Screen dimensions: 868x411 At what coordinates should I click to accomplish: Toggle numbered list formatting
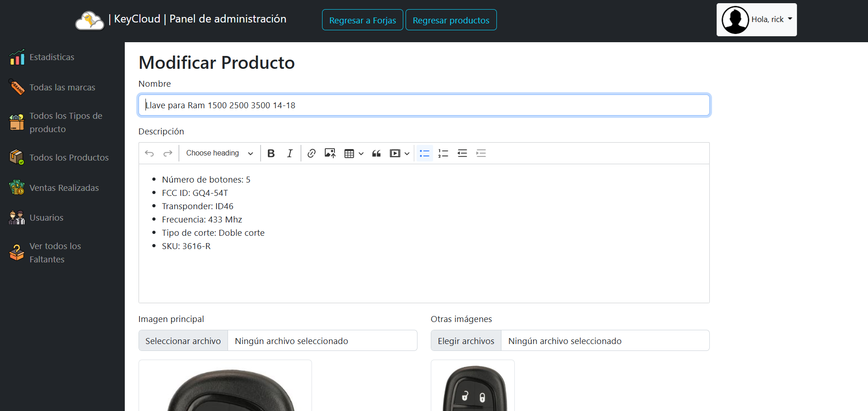coord(443,153)
